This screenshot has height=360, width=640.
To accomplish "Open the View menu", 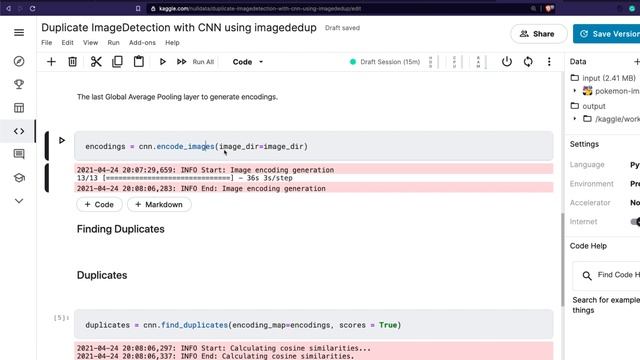I will click(x=91, y=42).
